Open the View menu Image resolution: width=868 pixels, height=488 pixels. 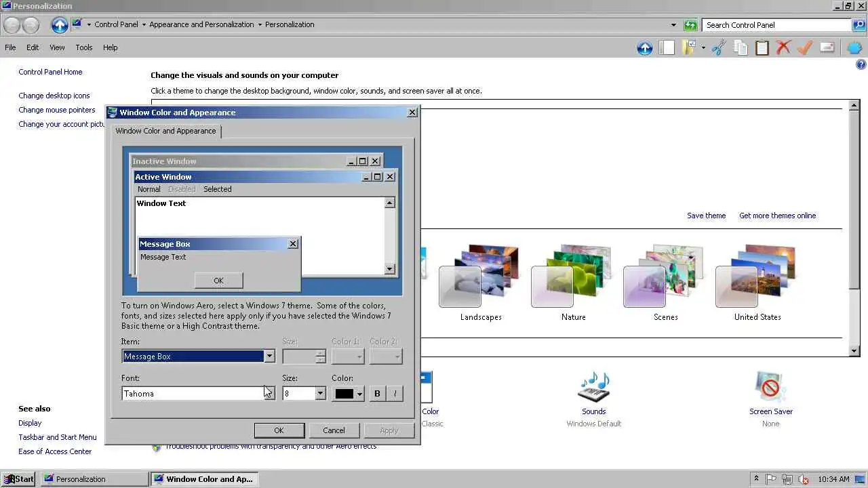click(57, 47)
